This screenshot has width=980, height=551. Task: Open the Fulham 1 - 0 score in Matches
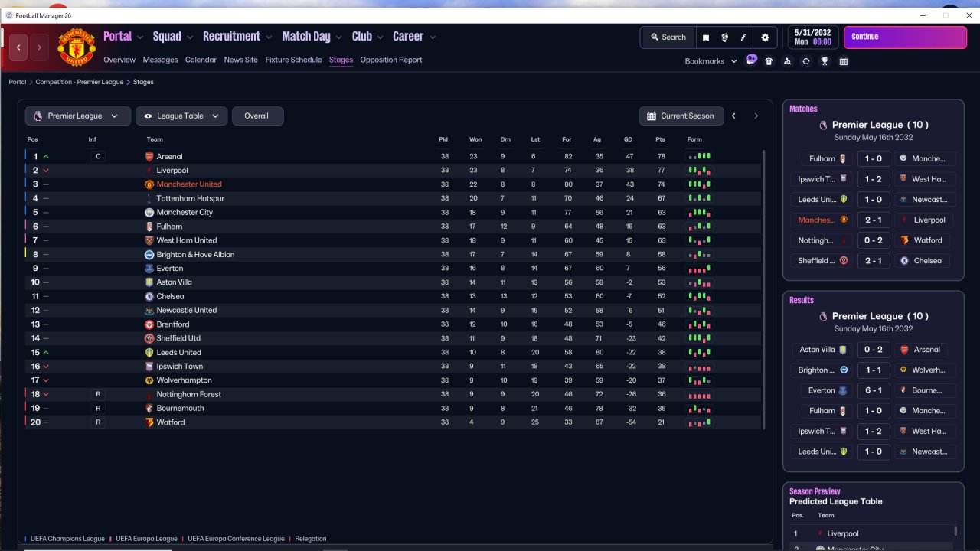coord(873,159)
